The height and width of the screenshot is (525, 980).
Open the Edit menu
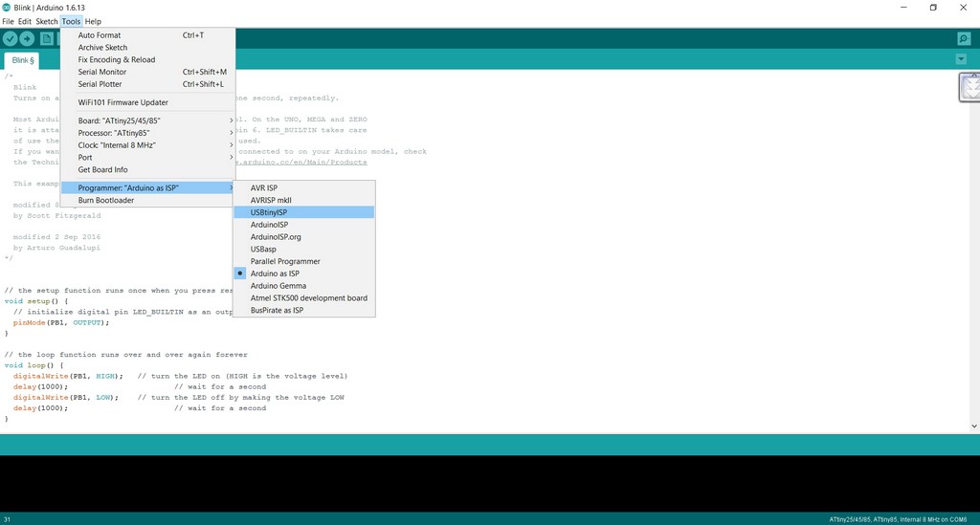24,21
